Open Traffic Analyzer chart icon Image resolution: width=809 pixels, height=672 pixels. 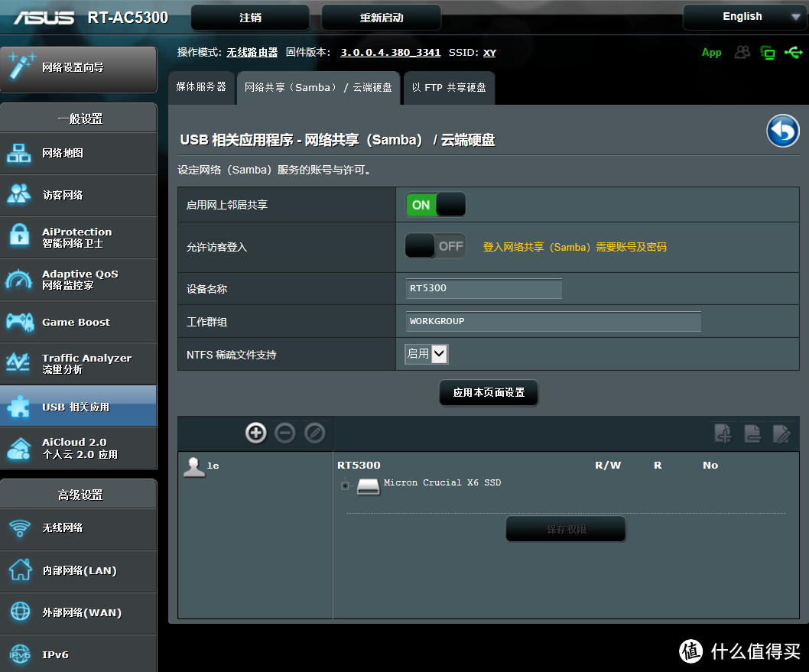coord(18,362)
